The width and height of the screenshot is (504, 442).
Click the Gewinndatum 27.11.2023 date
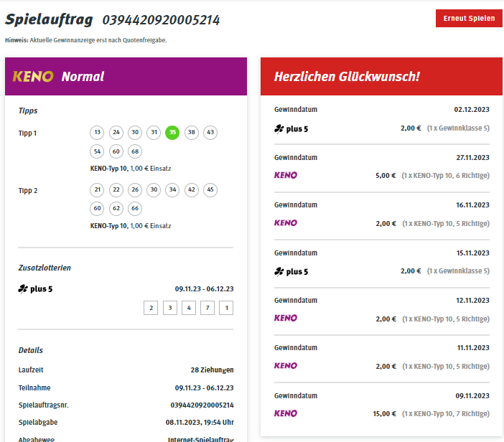pyautogui.click(x=473, y=158)
